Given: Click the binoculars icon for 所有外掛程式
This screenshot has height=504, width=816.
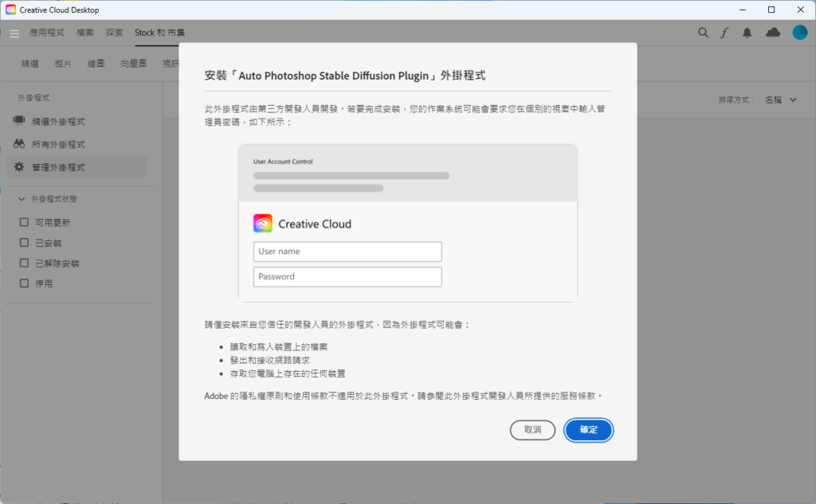Looking at the screenshot, I should click(x=19, y=143).
